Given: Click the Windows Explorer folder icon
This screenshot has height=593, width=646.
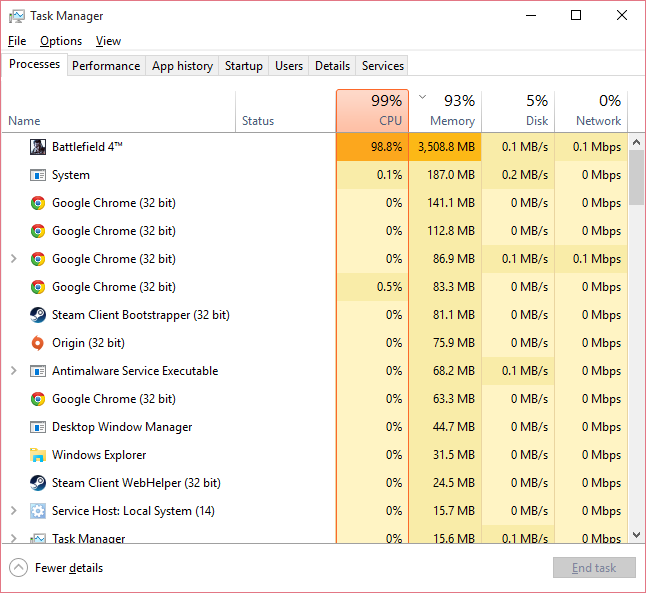Looking at the screenshot, I should point(38,455).
